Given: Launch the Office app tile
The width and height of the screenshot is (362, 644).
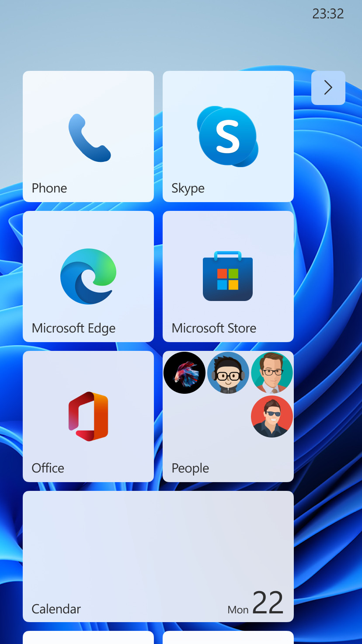Looking at the screenshot, I should coord(88,416).
